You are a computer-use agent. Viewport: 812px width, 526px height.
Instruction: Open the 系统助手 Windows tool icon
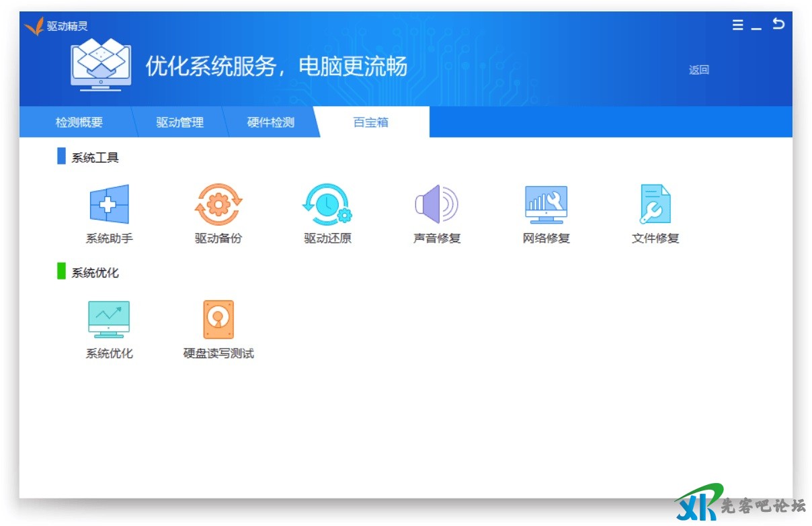109,205
